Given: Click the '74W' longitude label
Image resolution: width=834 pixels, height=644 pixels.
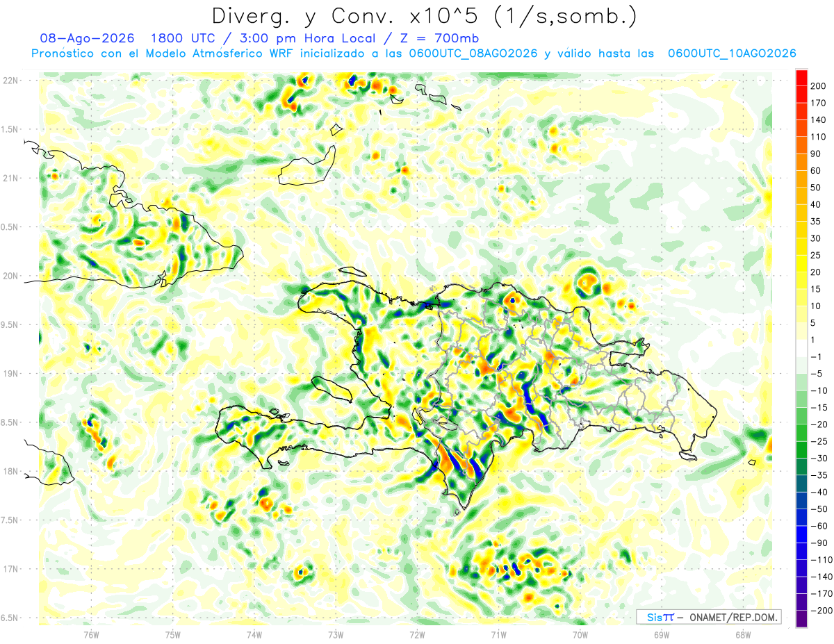Looking at the screenshot, I should point(254,634).
